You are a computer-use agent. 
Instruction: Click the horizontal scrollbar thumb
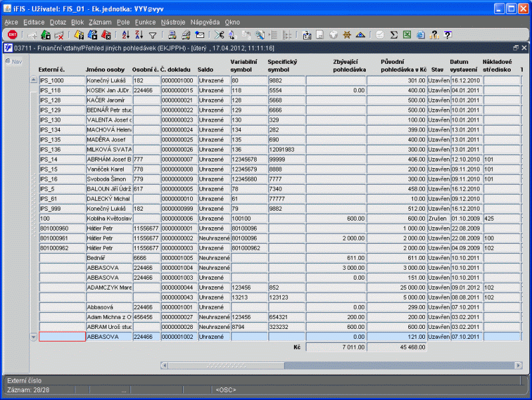pos(226,365)
